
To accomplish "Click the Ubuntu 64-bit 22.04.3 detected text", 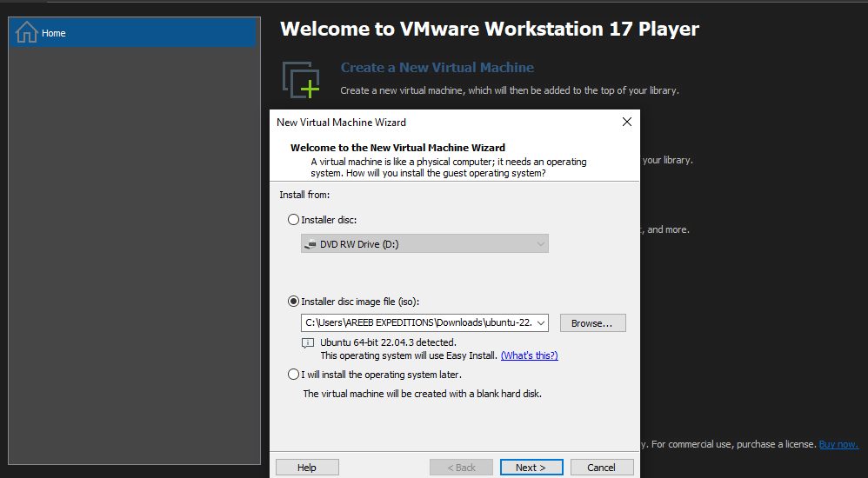I will 388,342.
